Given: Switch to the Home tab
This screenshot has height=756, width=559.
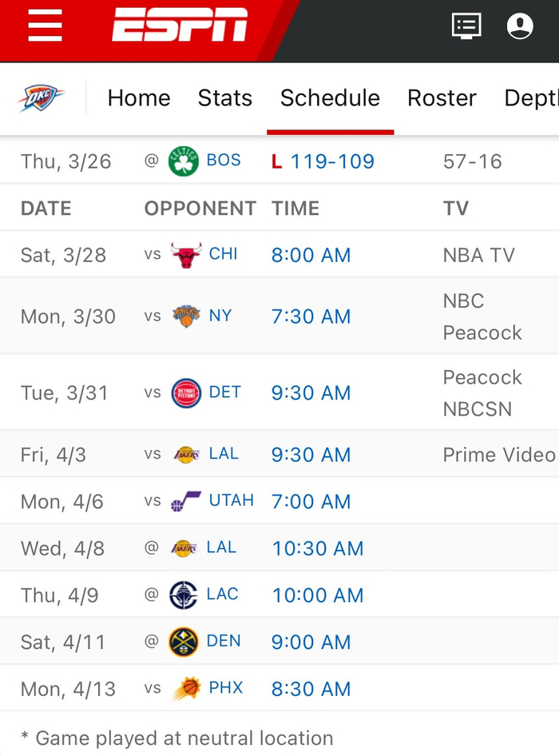Looking at the screenshot, I should pos(139,98).
